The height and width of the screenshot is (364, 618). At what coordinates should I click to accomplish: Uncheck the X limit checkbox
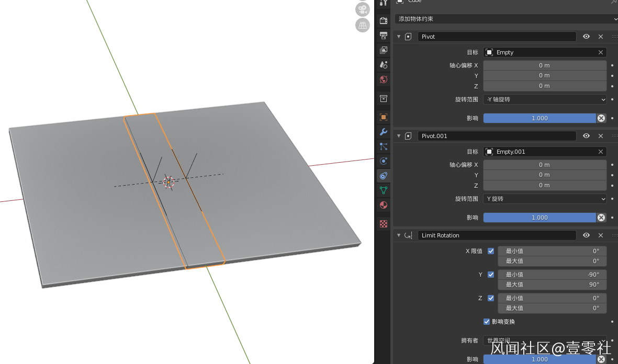[x=491, y=251]
